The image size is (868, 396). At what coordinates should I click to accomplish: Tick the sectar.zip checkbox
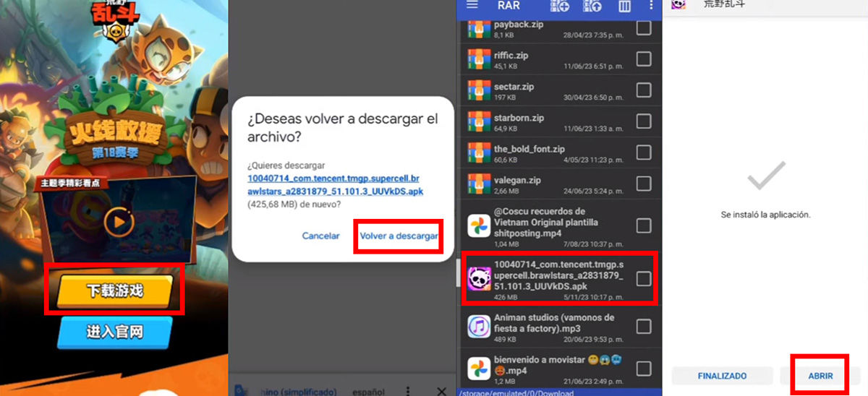643,90
